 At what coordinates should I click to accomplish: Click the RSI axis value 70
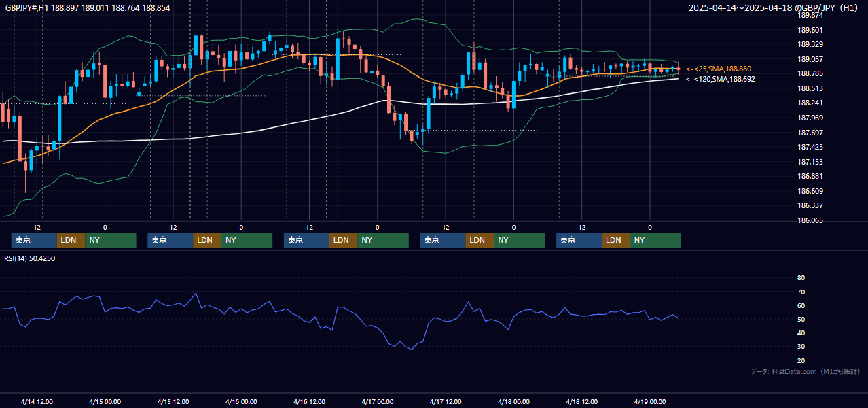point(801,292)
